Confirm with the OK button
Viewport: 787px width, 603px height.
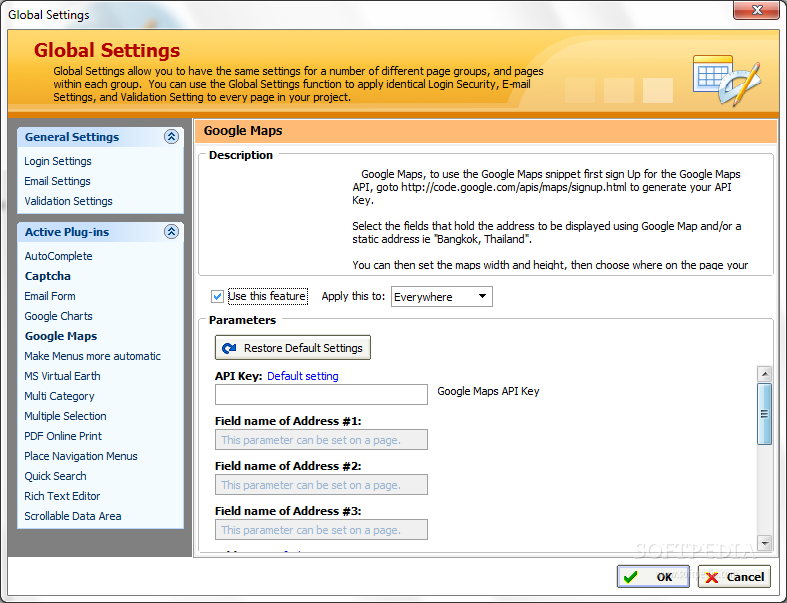[655, 577]
